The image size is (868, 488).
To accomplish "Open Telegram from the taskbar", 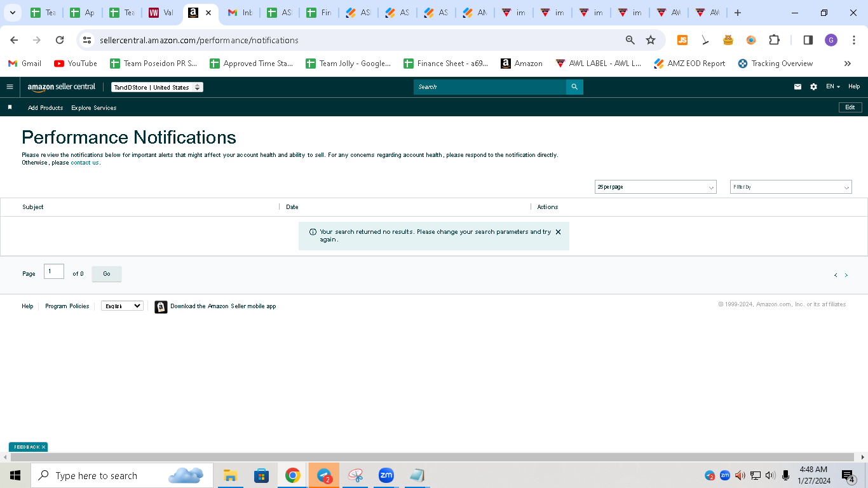I will [324, 475].
